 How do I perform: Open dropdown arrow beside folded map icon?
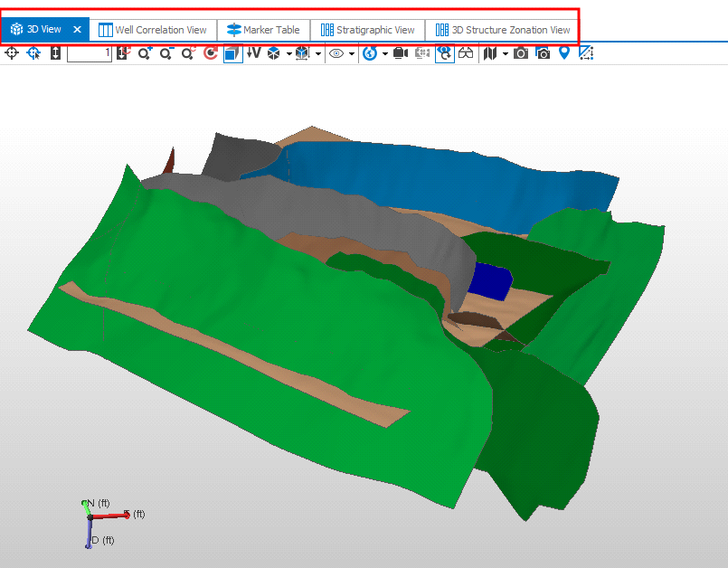(x=505, y=53)
